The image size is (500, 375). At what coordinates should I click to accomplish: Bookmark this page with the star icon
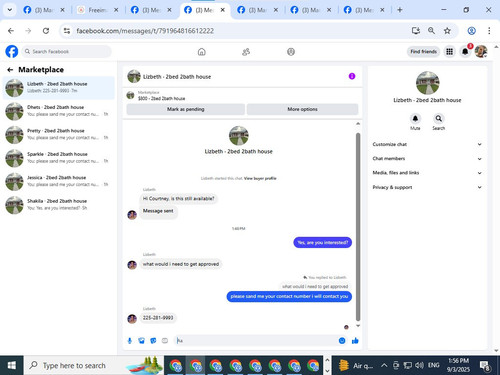[447, 31]
